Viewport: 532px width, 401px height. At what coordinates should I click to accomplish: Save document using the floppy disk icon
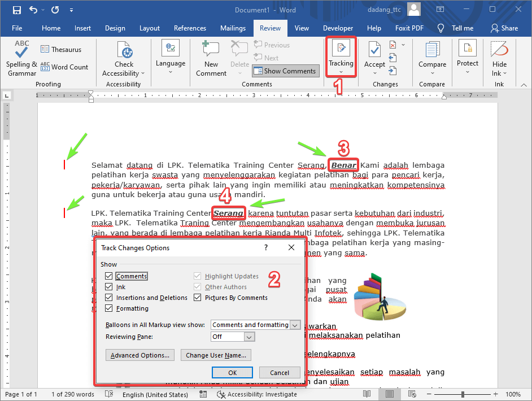click(16, 10)
